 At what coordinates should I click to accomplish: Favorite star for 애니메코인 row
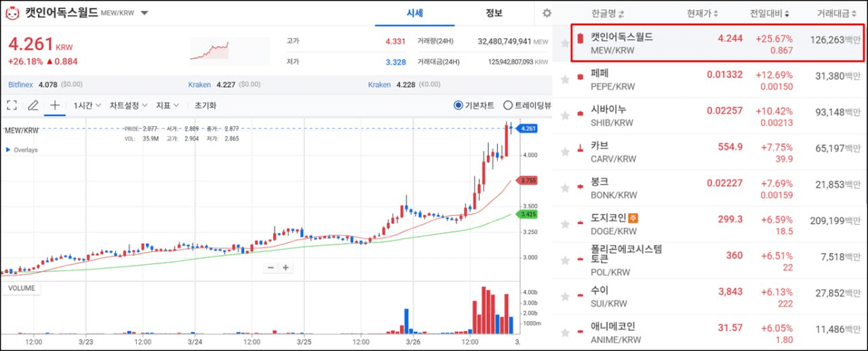pos(565,334)
